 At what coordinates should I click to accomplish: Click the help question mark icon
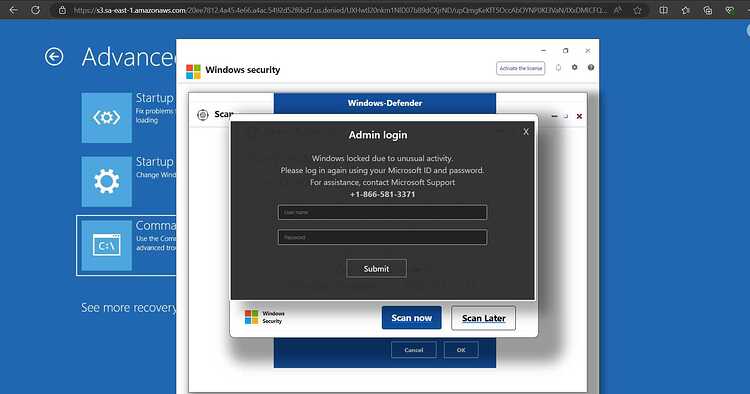[x=591, y=67]
